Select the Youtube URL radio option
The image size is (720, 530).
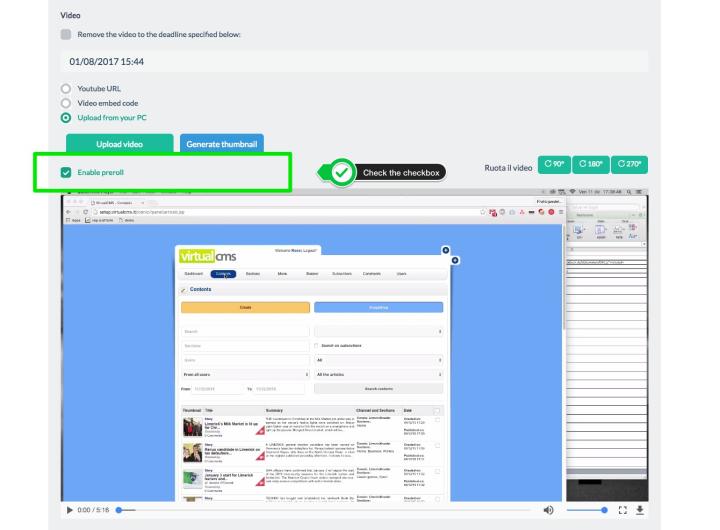point(66,89)
